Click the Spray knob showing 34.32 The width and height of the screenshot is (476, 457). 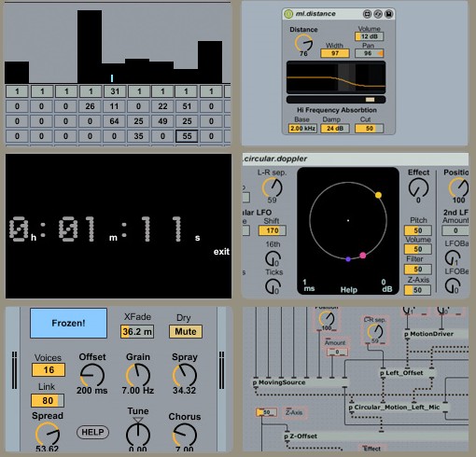point(185,375)
